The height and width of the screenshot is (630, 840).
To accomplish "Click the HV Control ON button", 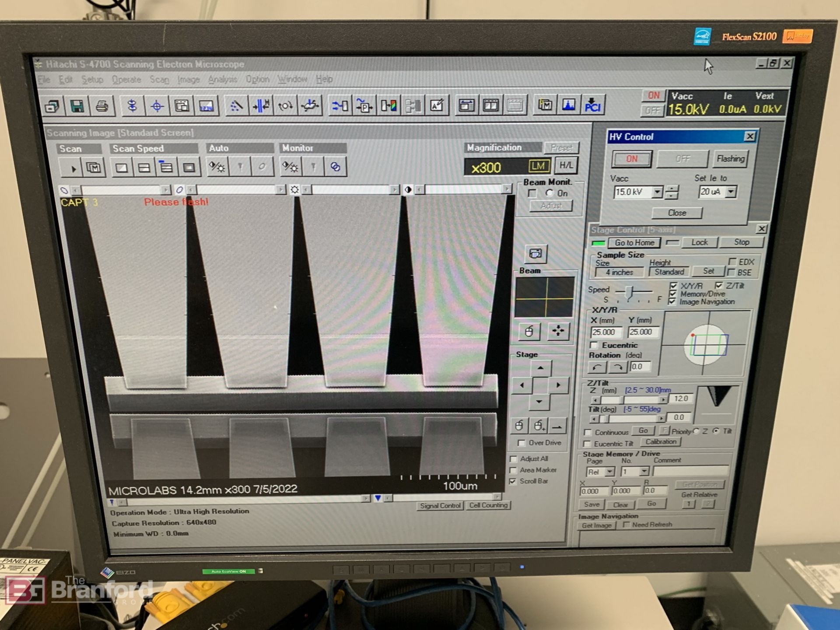I will [x=632, y=159].
